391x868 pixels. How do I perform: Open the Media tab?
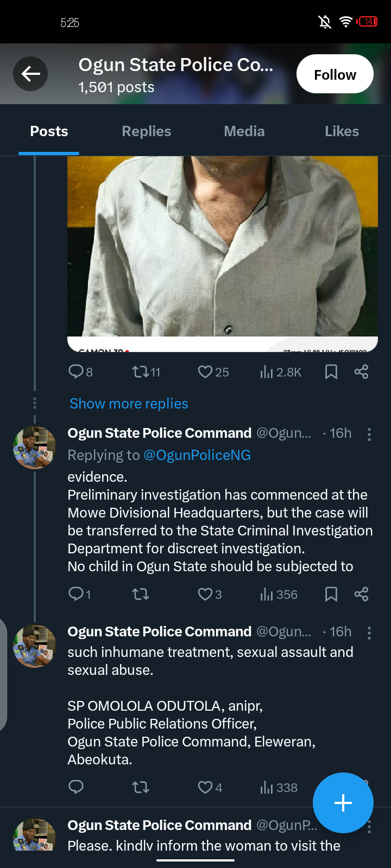coord(244,131)
